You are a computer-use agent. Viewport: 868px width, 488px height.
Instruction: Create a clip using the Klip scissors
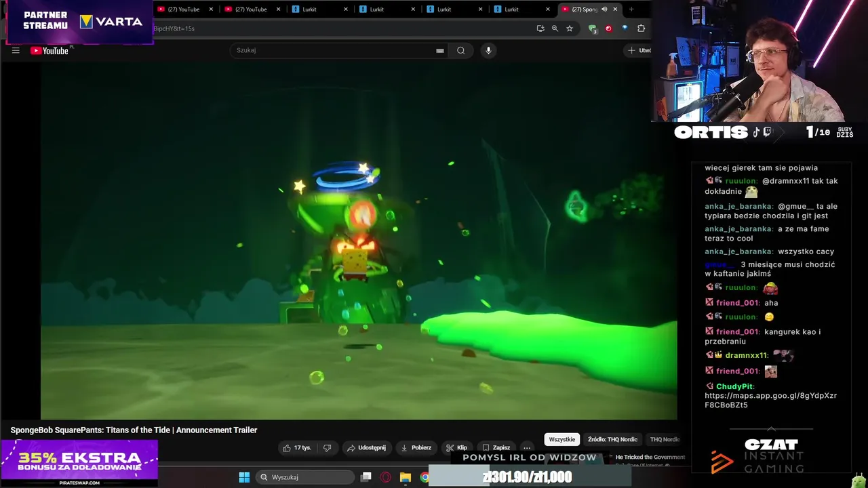[456, 447]
